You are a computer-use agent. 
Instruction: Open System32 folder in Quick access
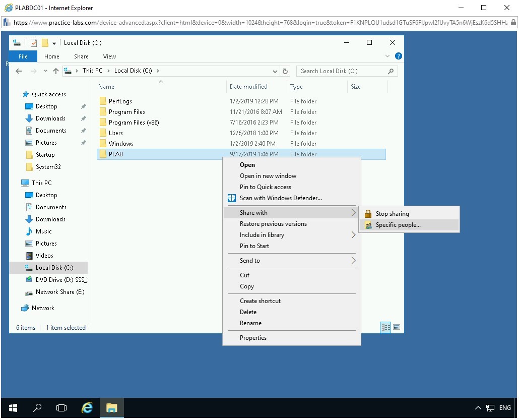[48, 166]
